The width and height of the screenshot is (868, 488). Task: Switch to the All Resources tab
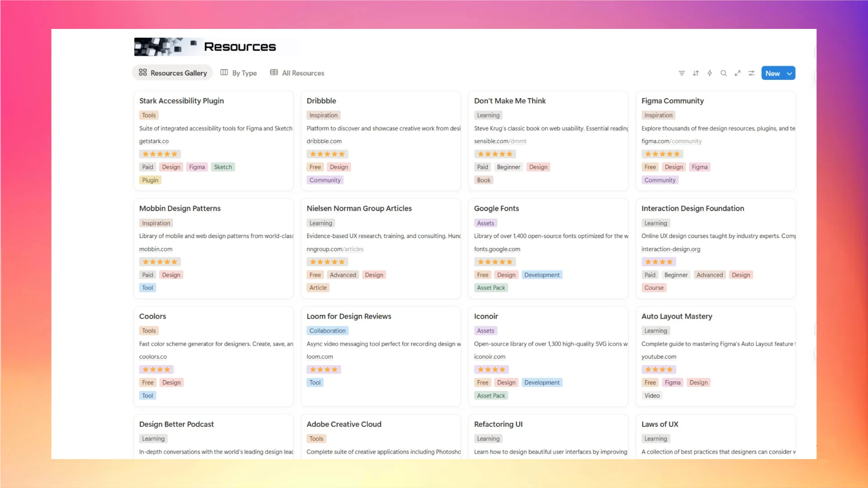[x=297, y=73]
